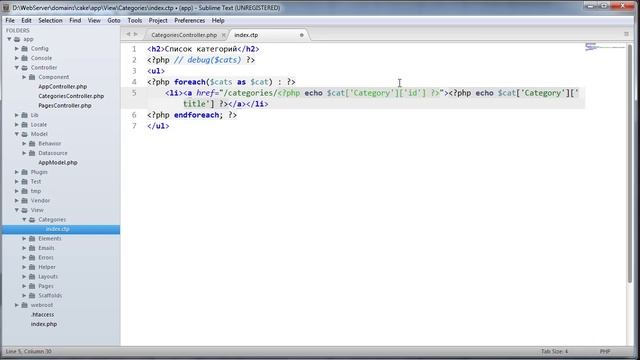The height and width of the screenshot is (360, 640).
Task: Change PHP syntax in status bar
Action: click(x=605, y=351)
